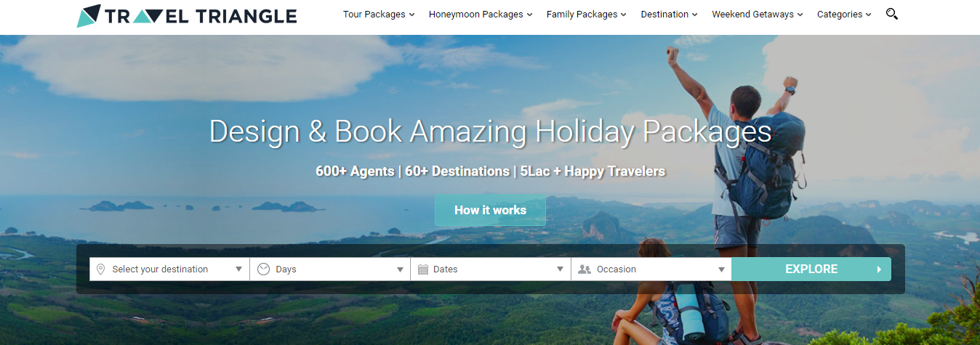Open the Days dropdown arrow
Viewport: 980px width, 345px height.
click(400, 269)
